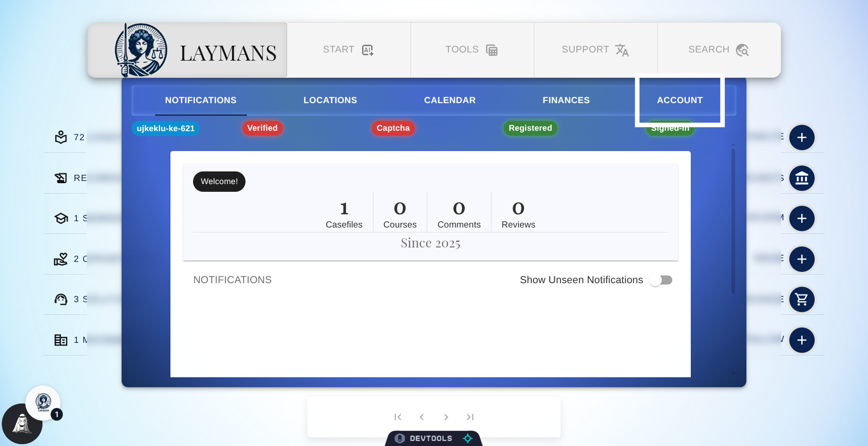Jump to last page with pagination arrow

(470, 417)
